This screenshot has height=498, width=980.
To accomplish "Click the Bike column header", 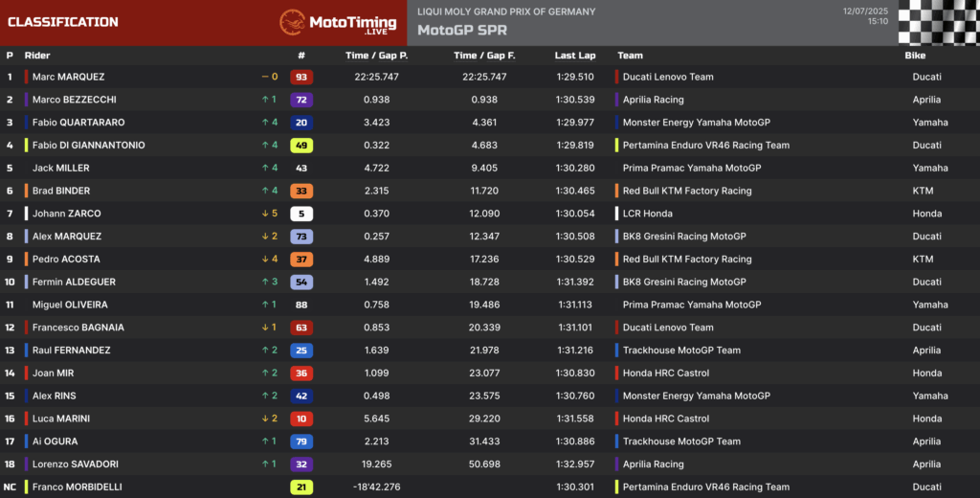I will pos(915,55).
